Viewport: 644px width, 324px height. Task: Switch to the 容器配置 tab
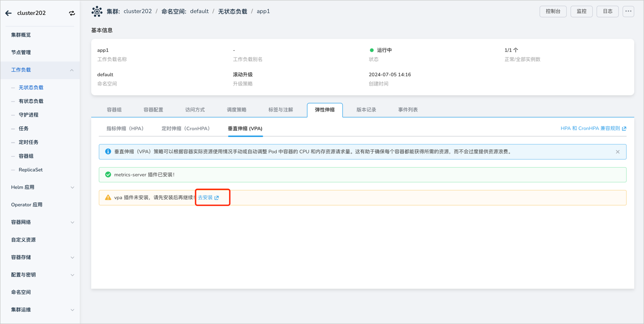tap(153, 110)
